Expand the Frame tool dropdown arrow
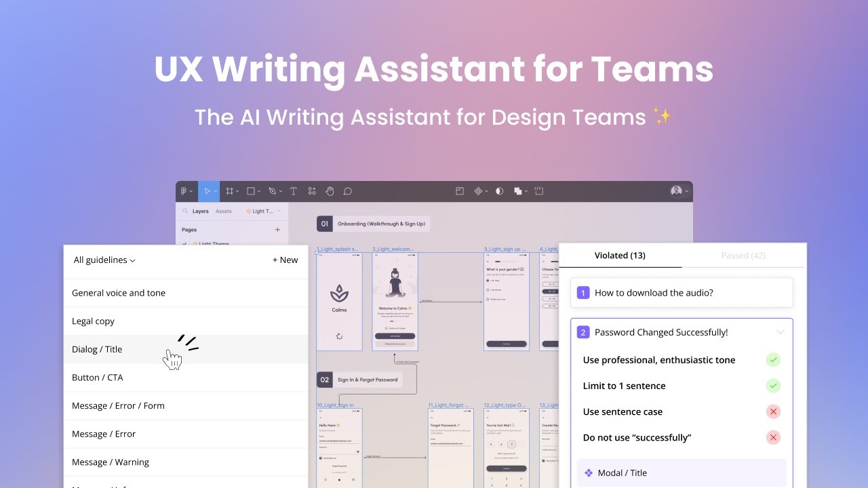This screenshot has width=868, height=488. [x=237, y=192]
